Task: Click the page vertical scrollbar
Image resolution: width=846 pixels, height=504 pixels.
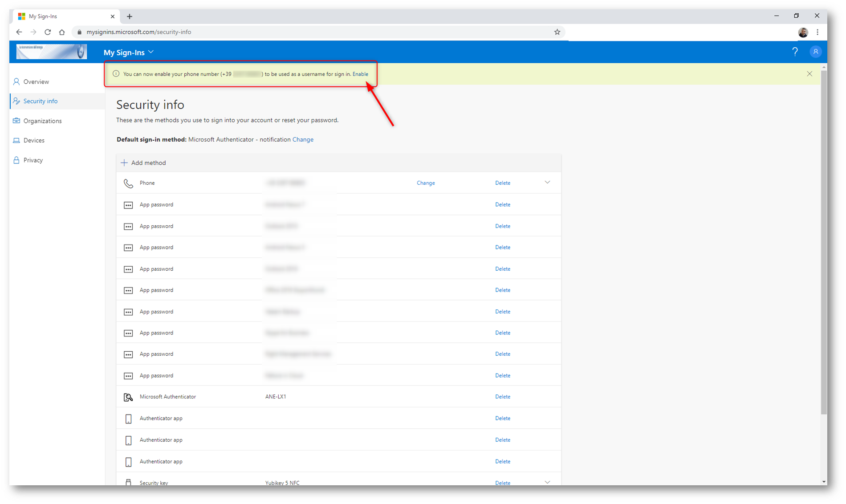Action: tap(824, 242)
